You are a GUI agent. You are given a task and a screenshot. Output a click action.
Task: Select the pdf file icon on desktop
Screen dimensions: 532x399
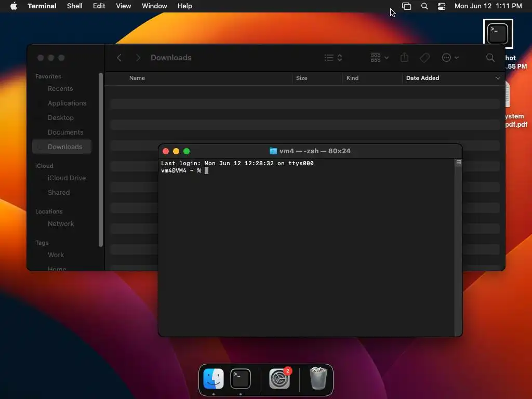point(508,95)
